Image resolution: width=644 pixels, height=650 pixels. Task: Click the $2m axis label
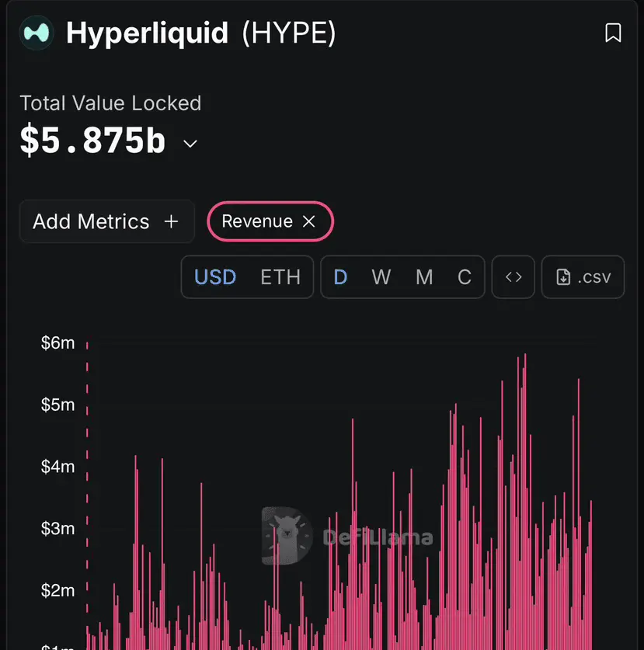tap(57, 590)
